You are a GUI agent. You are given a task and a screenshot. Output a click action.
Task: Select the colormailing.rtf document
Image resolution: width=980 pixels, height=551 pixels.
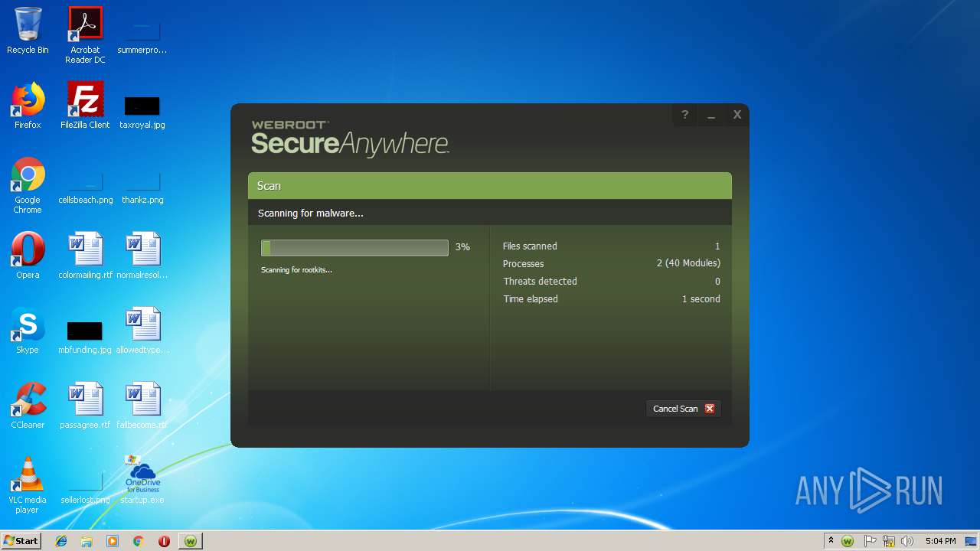[x=85, y=256]
